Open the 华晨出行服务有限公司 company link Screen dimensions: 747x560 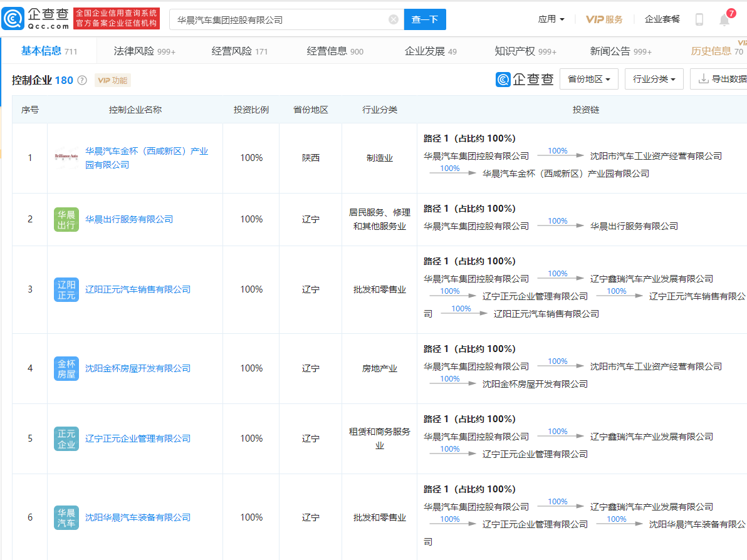[129, 219]
